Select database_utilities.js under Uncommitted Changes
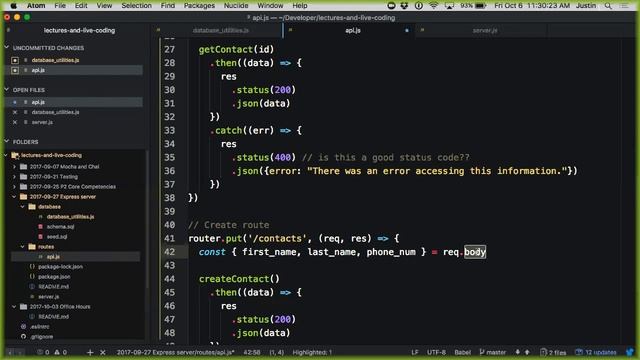Viewport: 640px width, 360px height. [x=56, y=60]
